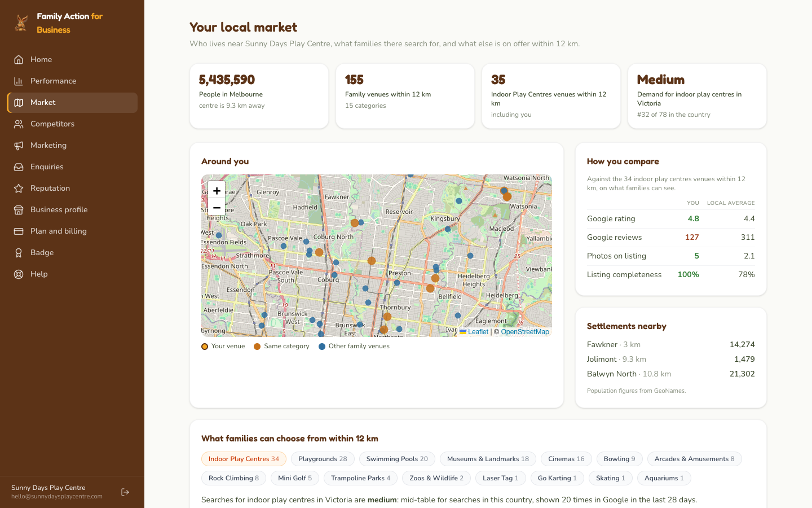The width and height of the screenshot is (812, 508).
Task: Select the Bowling 9 chip
Action: click(619, 459)
